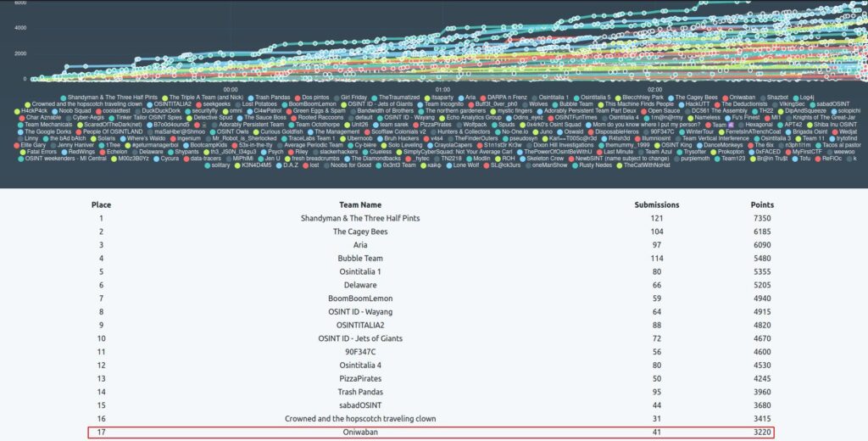Toggle the Trash Pandas legend dot
Screen dimensions: 868x441
click(x=250, y=98)
